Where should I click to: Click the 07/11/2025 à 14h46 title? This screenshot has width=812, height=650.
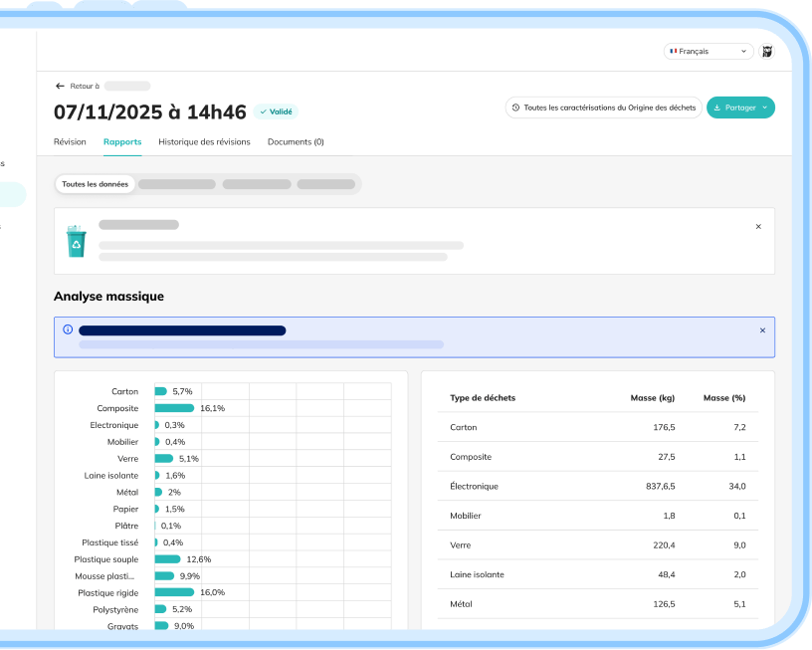point(150,111)
